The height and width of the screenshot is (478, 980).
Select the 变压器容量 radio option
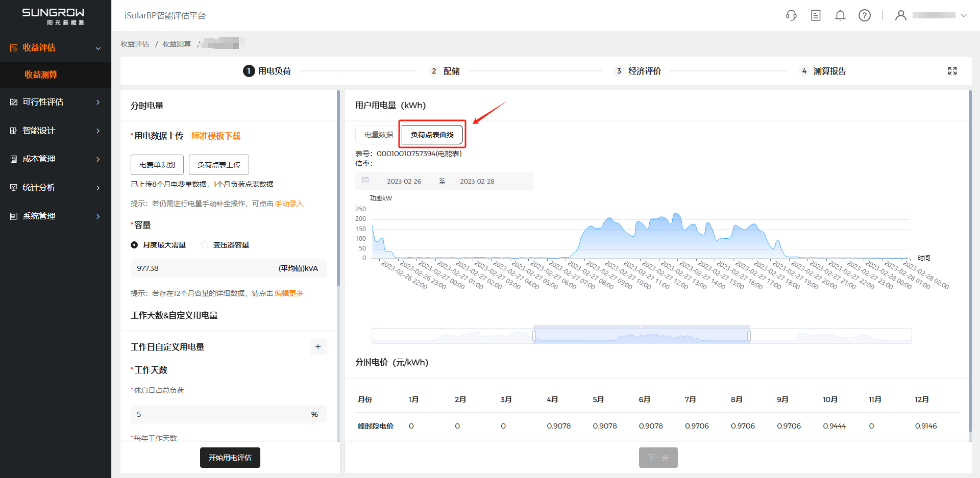pyautogui.click(x=205, y=245)
